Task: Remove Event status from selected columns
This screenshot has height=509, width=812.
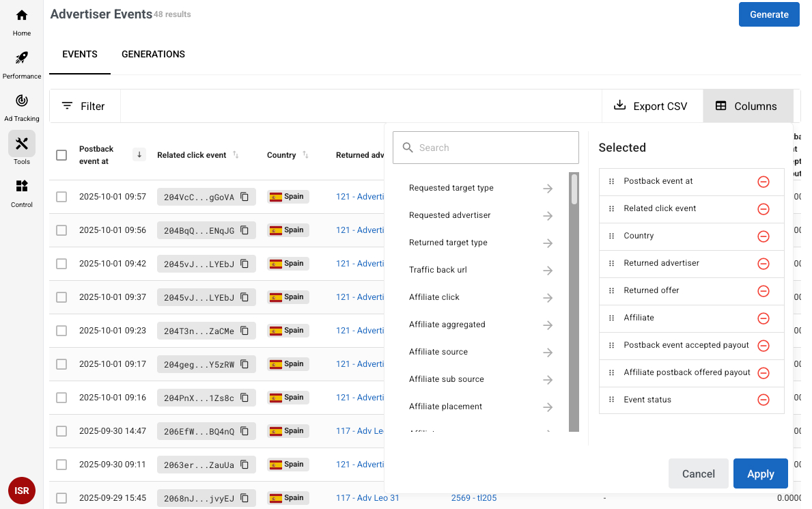Action: pos(764,400)
